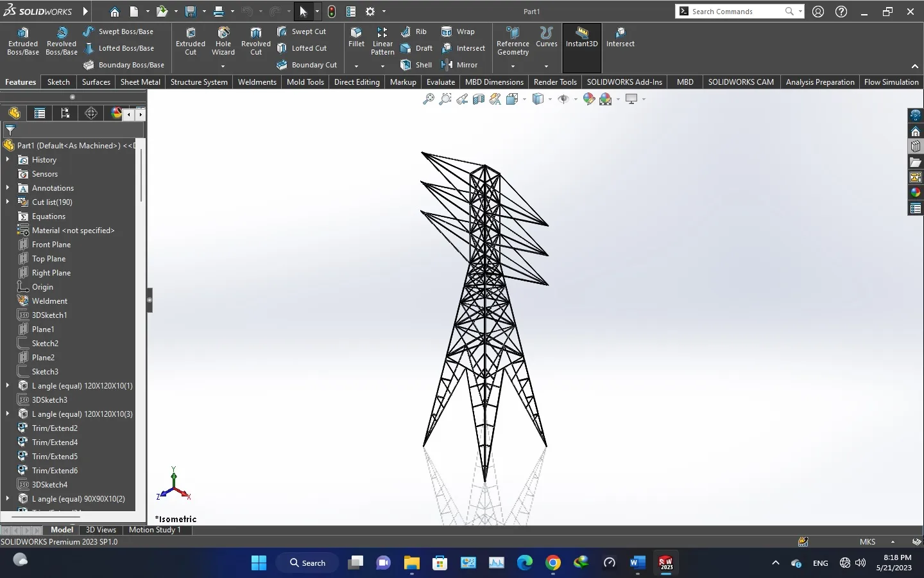The image size is (924, 578).
Task: Click the Hole Wizard tool
Action: click(223, 41)
